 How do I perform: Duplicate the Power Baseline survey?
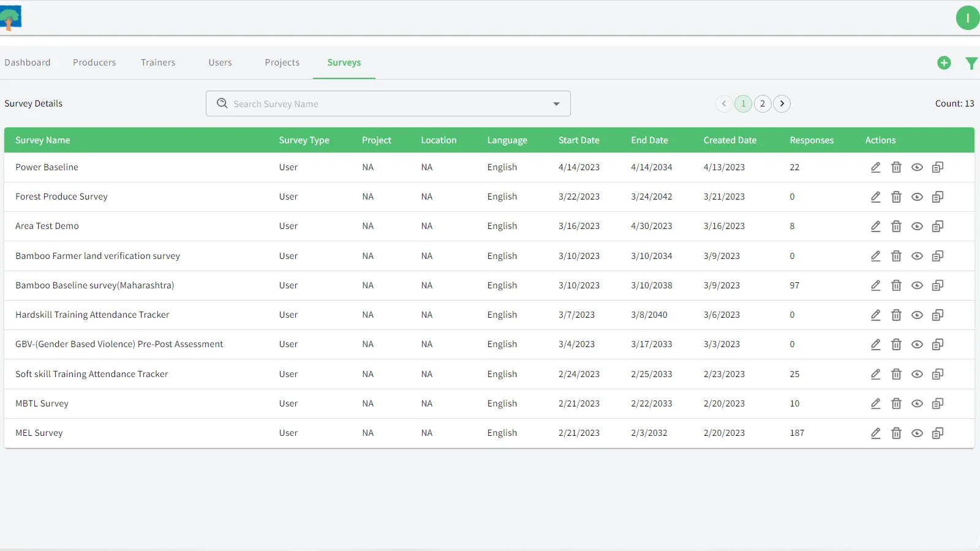938,167
